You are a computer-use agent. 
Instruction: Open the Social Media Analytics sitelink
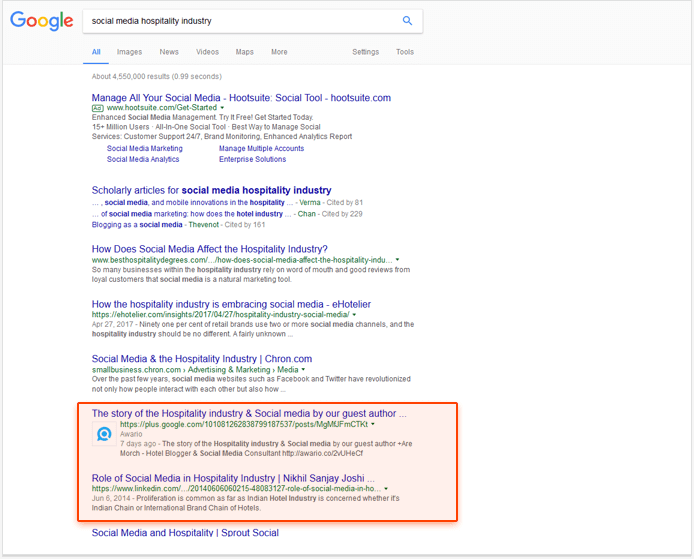click(x=143, y=159)
